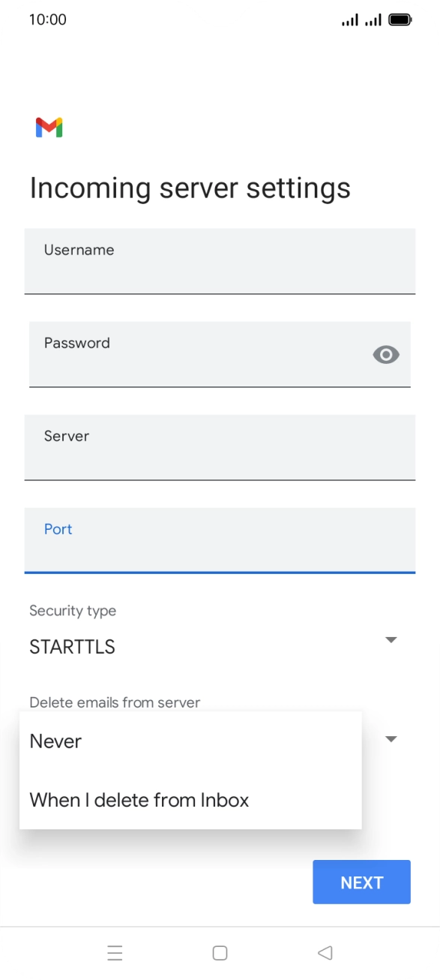Viewport: 440px width, 980px height.
Task: Click the Incoming server settings title
Action: click(x=190, y=188)
